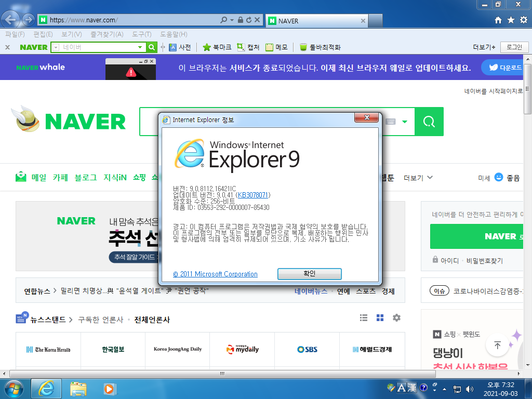
Task: Click the search magnifier in address bar
Action: click(x=223, y=20)
